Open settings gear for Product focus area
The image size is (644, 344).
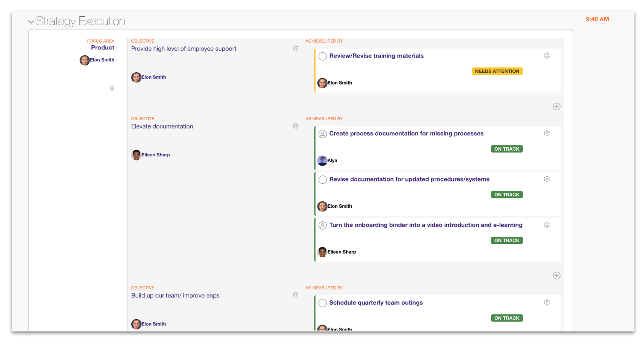click(x=112, y=88)
